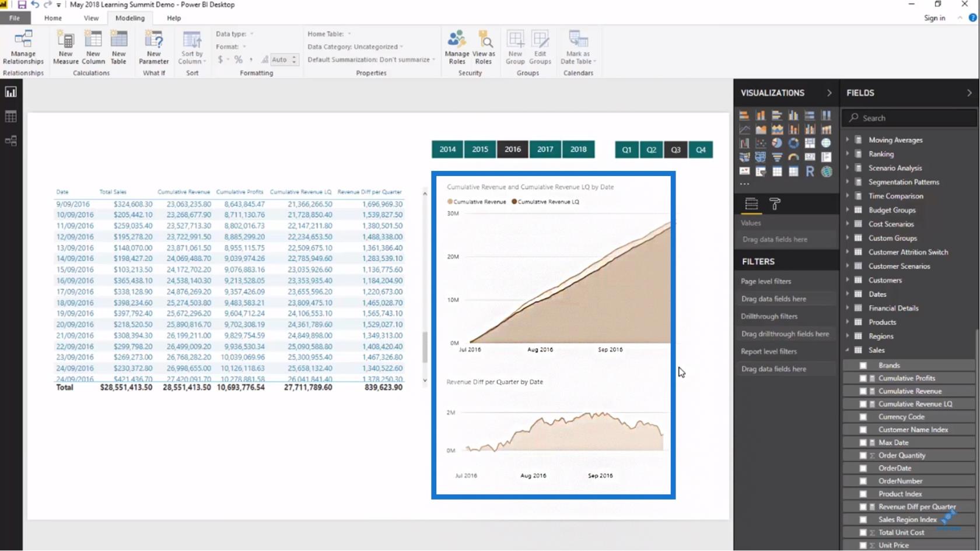Viewport: 980px width, 551px height.
Task: Select the Gauge visual
Action: (793, 157)
